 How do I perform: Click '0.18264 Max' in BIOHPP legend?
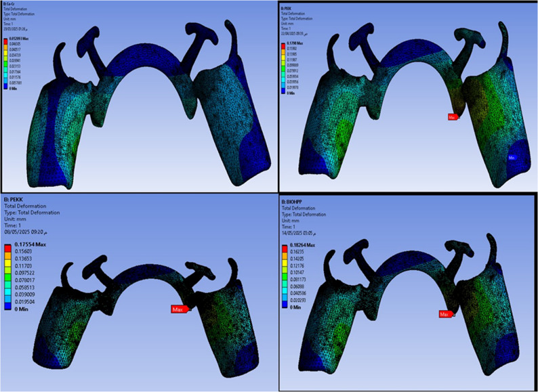pyautogui.click(x=302, y=245)
